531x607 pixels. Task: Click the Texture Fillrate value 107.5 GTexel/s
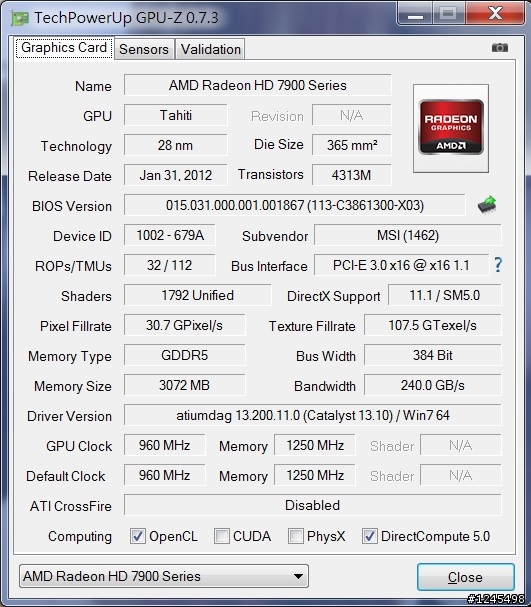(433, 325)
